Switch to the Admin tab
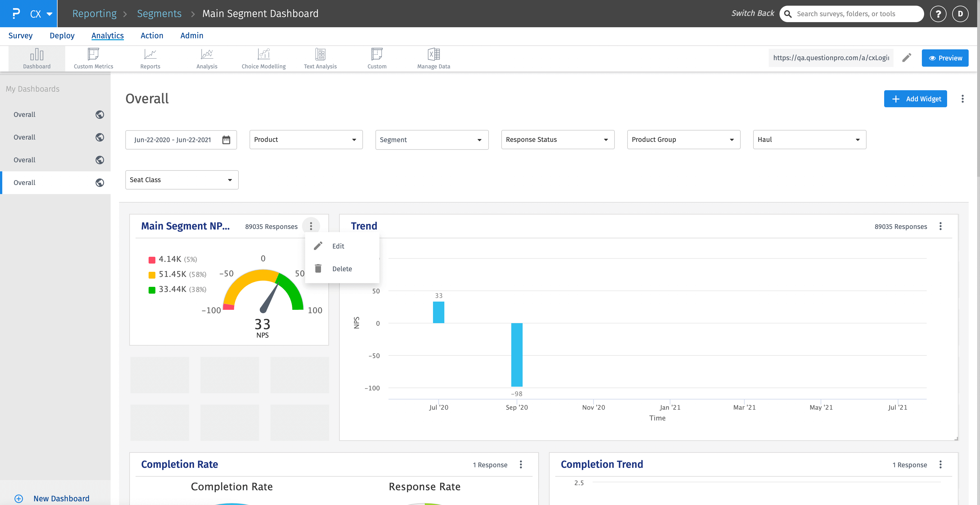 pos(192,35)
